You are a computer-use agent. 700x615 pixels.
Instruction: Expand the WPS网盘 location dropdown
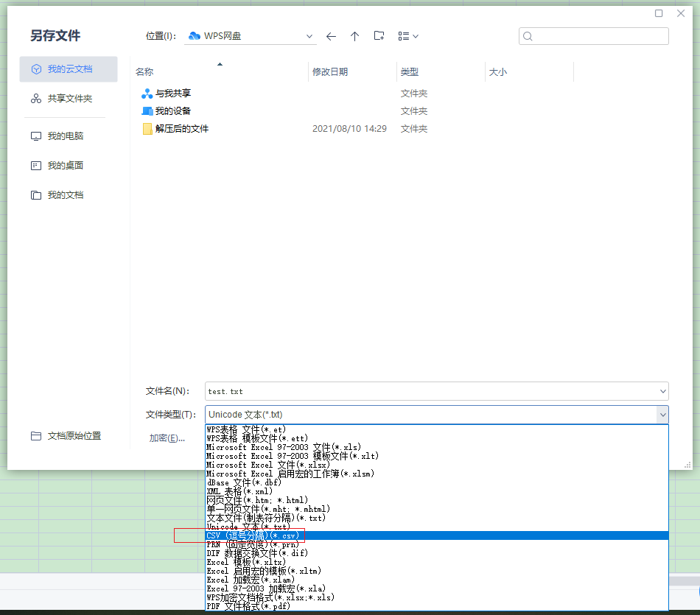[x=309, y=37]
